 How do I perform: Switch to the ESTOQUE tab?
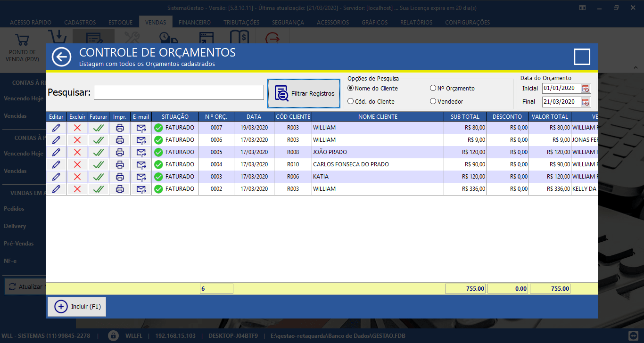tap(120, 22)
